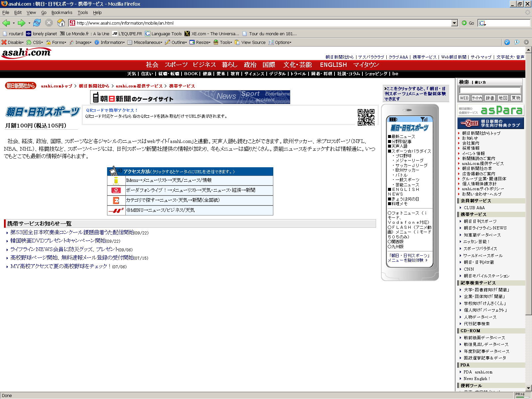Click the page scrollbar down arrow
This screenshot has height=399, width=532.
pyautogui.click(x=528, y=388)
